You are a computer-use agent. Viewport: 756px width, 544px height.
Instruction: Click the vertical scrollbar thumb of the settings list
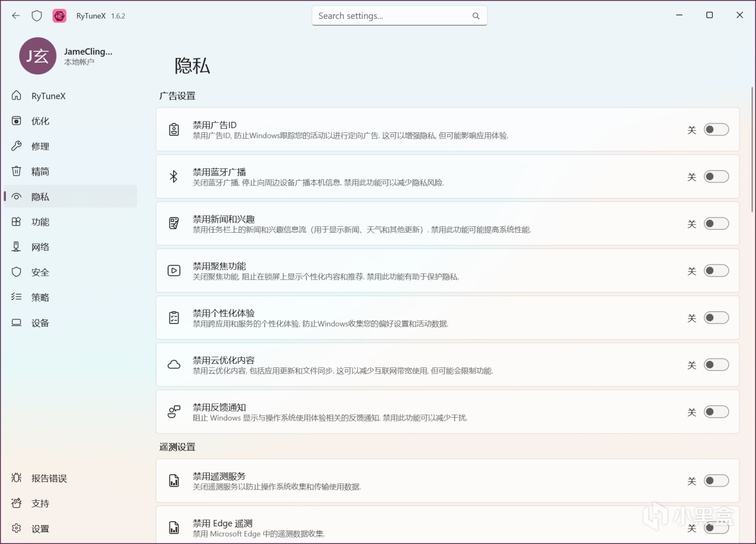[752, 149]
